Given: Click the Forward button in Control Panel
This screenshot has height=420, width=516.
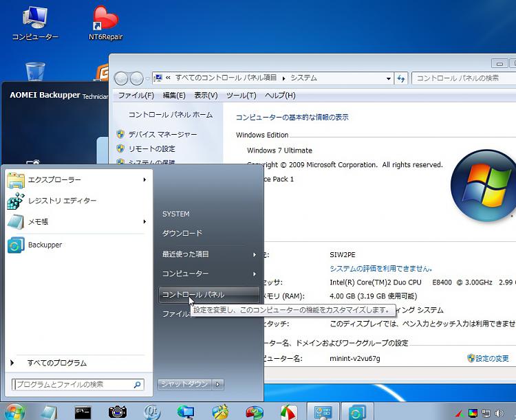Looking at the screenshot, I should [136, 78].
